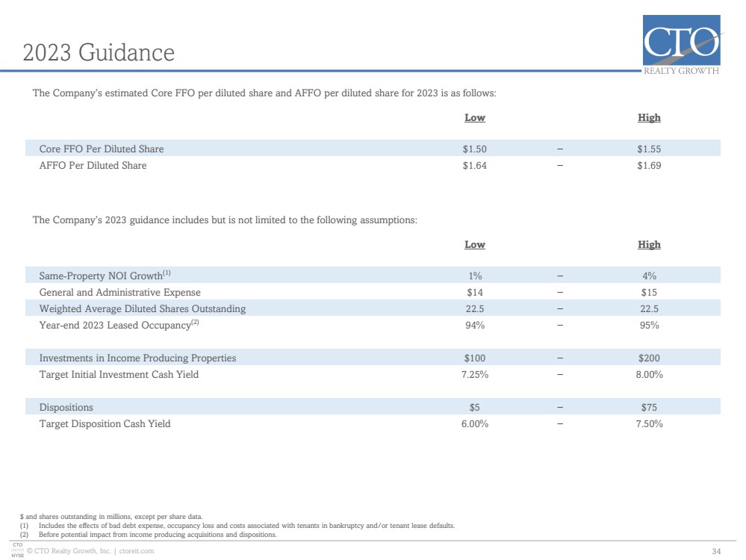Select the Target Initial Investment Cash Yield label
The width and height of the screenshot is (746, 560).
119,374
